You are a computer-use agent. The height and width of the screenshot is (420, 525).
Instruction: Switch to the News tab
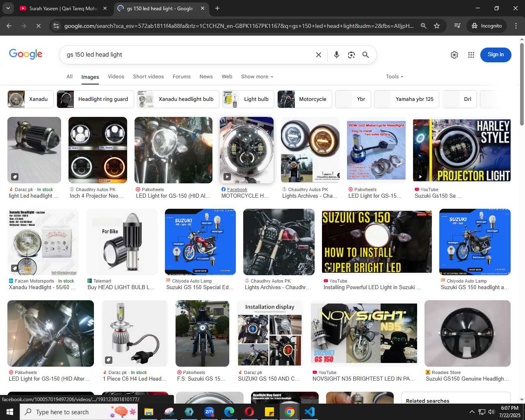(x=206, y=77)
